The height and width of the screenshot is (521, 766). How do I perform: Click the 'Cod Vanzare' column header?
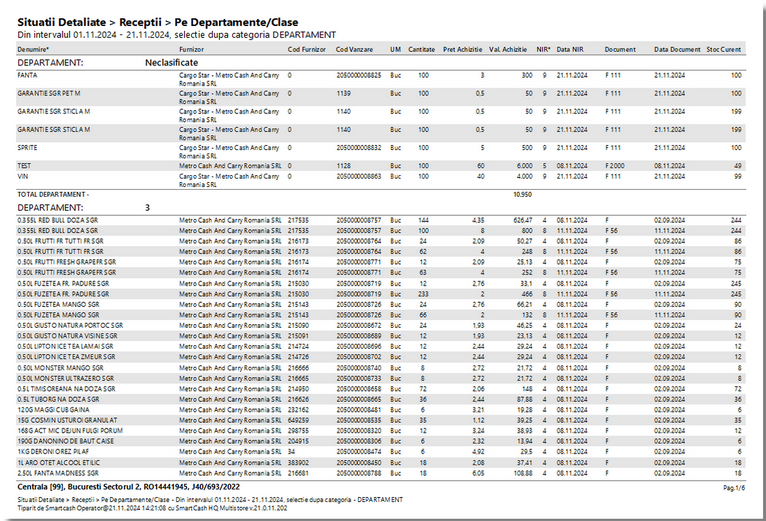[354, 49]
